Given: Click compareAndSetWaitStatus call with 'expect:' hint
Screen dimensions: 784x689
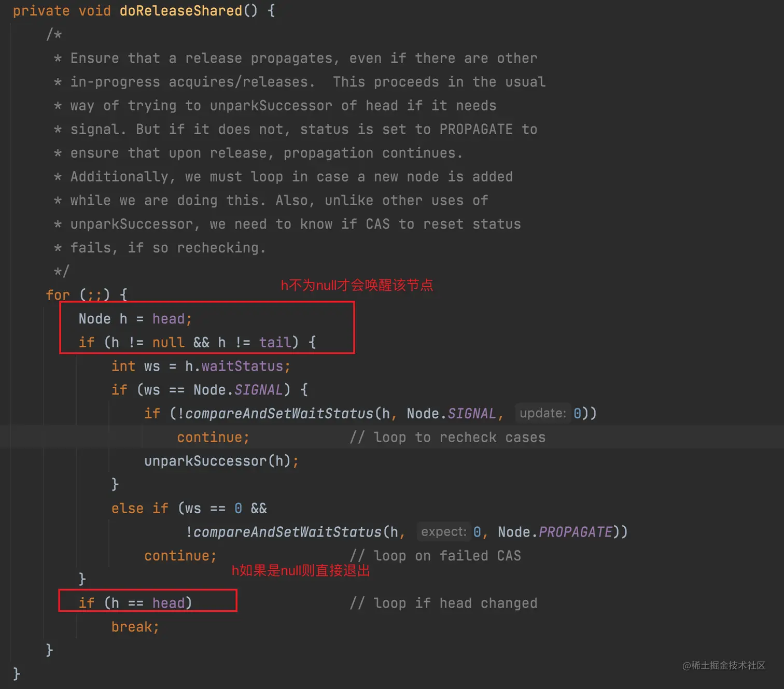Looking at the screenshot, I should [x=287, y=532].
